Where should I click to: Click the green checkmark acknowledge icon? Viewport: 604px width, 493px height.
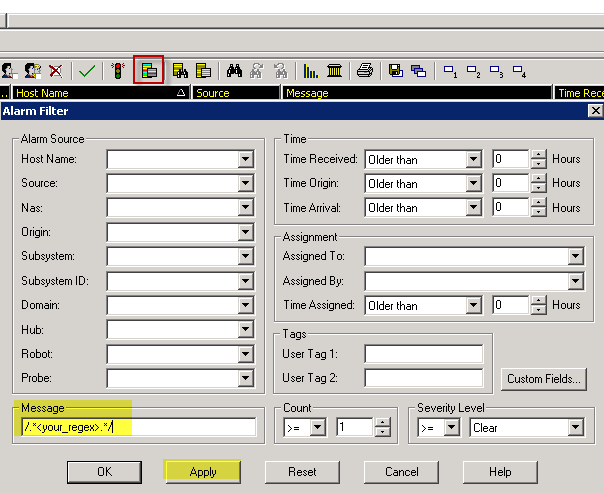pyautogui.click(x=87, y=71)
